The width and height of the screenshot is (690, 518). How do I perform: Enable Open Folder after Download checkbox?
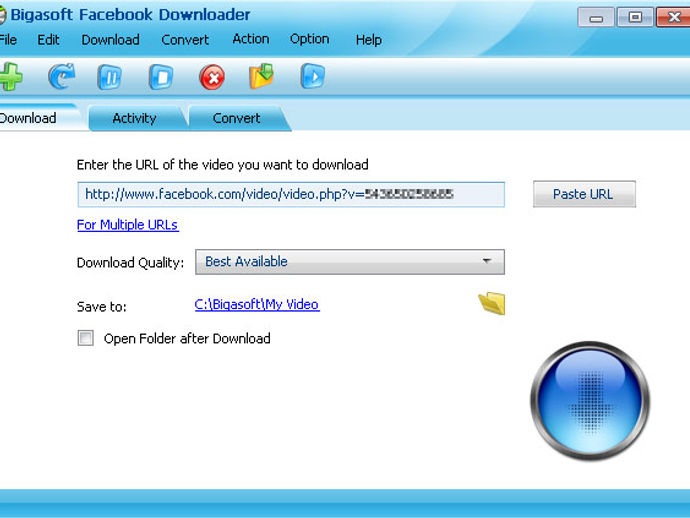[85, 338]
